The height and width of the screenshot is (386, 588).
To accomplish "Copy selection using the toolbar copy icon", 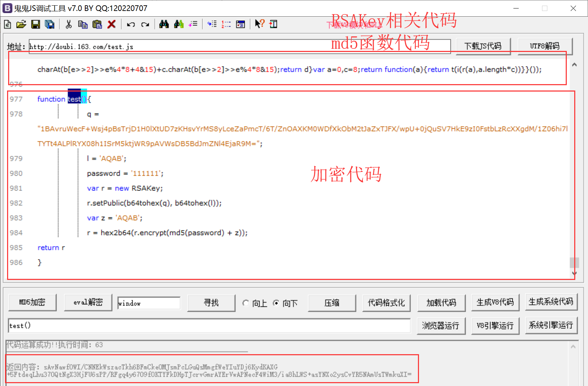I will point(83,24).
